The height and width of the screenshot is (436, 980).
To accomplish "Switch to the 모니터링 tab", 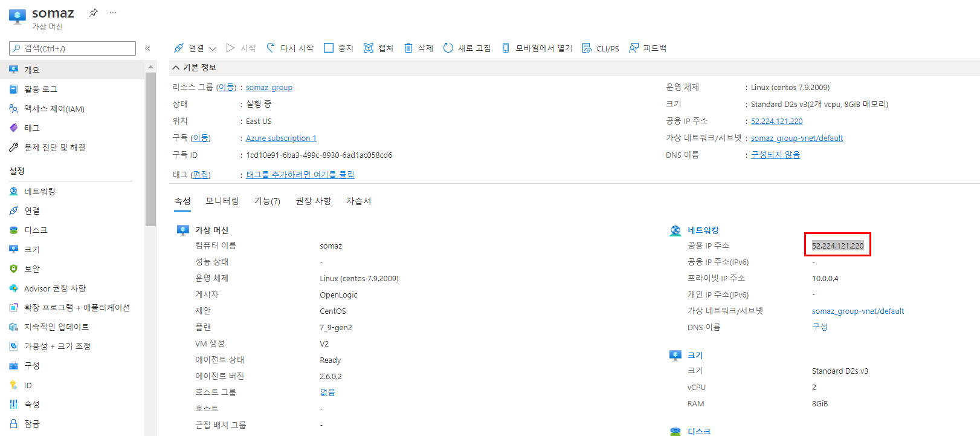I will coord(222,201).
